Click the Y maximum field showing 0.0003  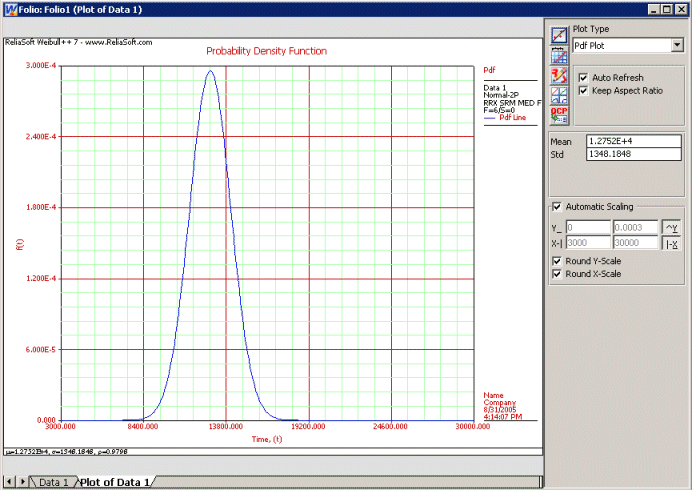coord(635,228)
